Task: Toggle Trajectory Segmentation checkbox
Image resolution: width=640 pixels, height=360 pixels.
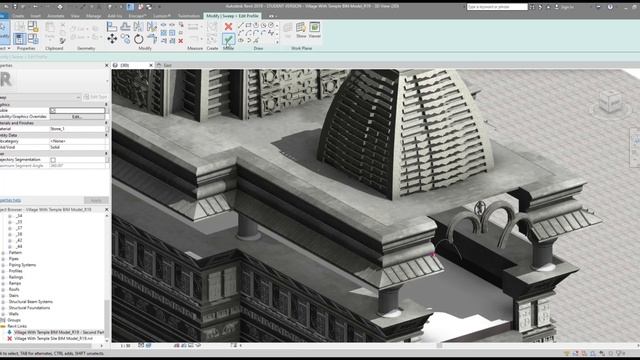Action: point(53,160)
